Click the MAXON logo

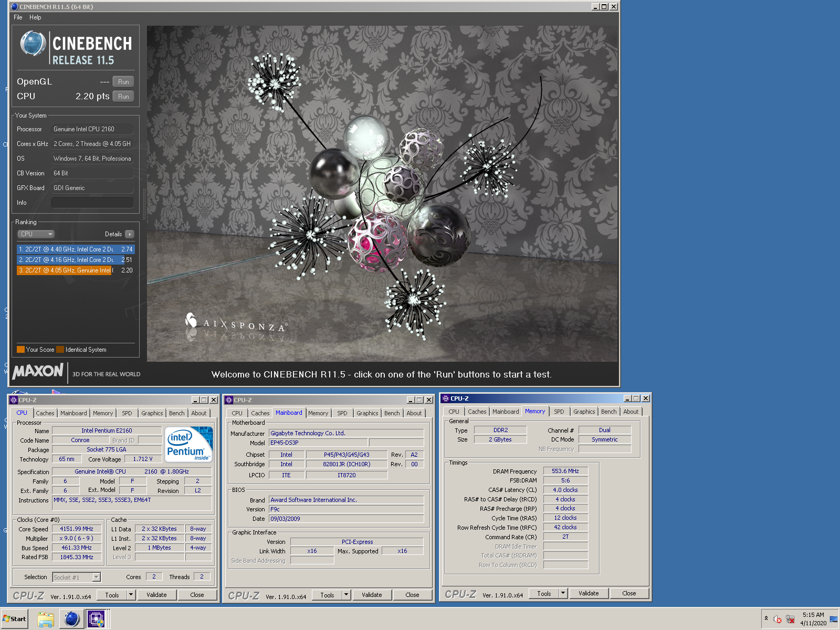pyautogui.click(x=38, y=372)
